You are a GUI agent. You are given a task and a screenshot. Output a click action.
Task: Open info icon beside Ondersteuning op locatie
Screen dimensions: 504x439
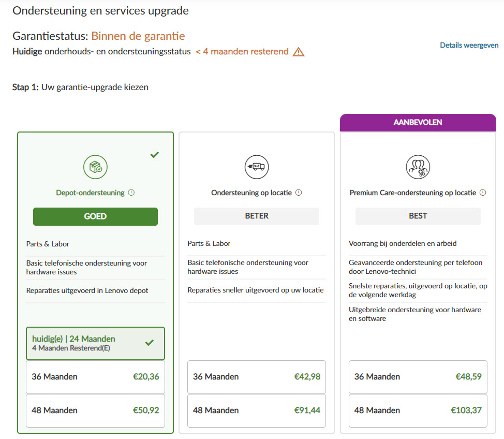(x=298, y=193)
